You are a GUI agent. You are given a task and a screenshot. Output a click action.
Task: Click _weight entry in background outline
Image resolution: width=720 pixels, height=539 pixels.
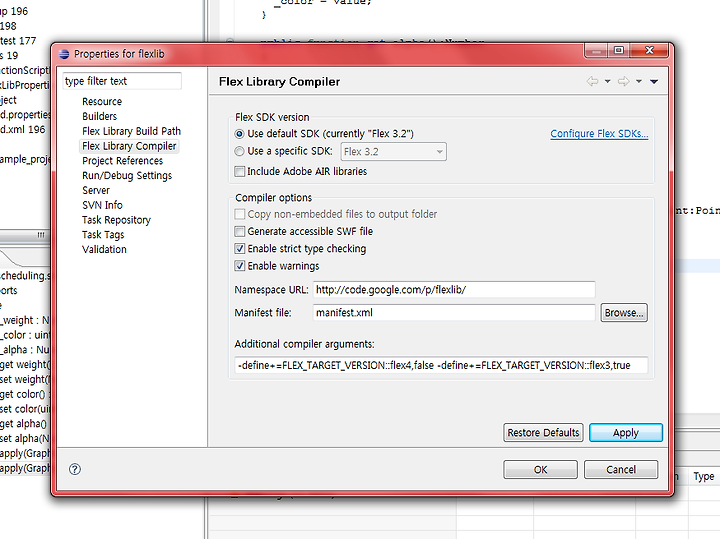click(x=25, y=320)
